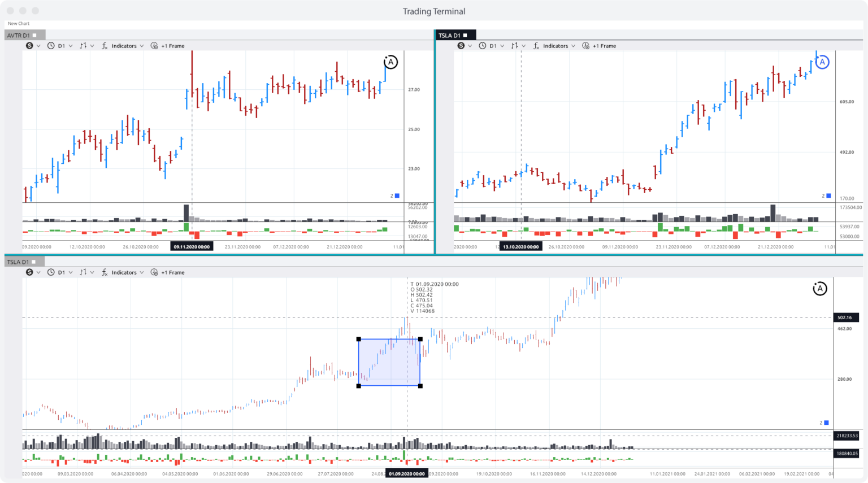Click the +1 Frame label on the top TSLA chart
Viewport: 868px width, 483px height.
[x=605, y=46]
